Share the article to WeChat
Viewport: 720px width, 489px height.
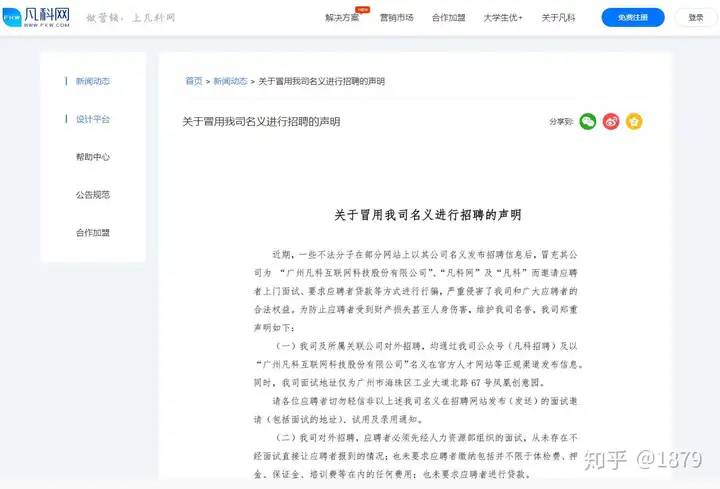pyautogui.click(x=588, y=122)
